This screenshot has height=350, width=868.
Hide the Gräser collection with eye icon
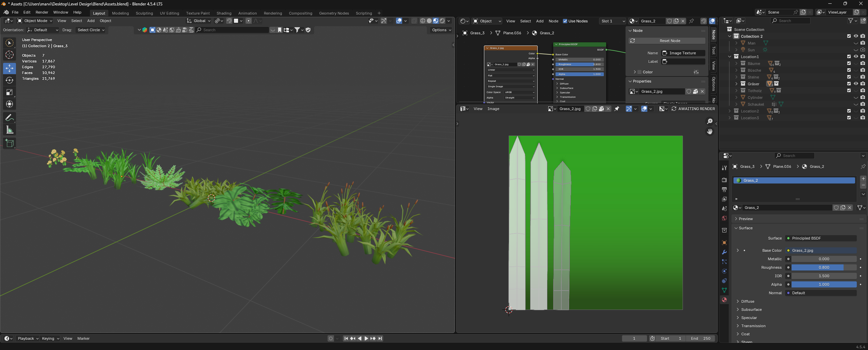[856, 84]
